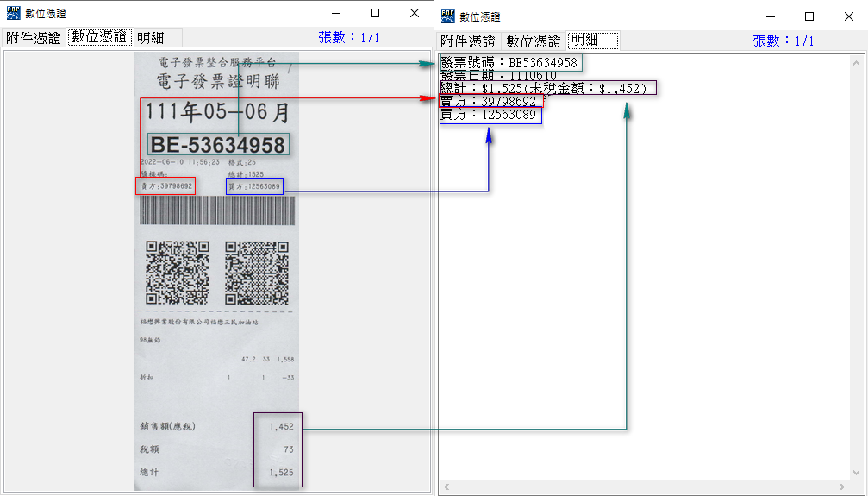Click invoice number BE-53634958 on receipt image
The height and width of the screenshot is (496, 868).
pos(217,145)
